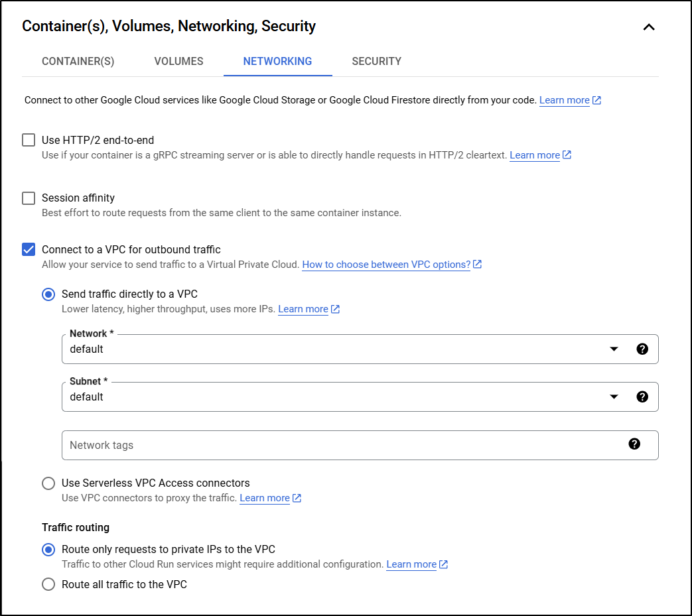This screenshot has height=616, width=692.
Task: Click external-link icon after traffic routing Learn more
Action: [x=444, y=564]
